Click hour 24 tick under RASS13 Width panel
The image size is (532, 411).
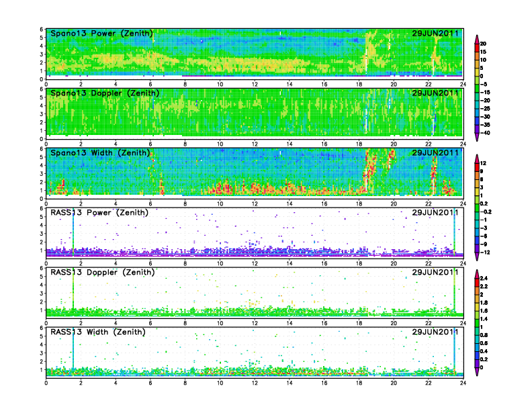click(x=463, y=383)
